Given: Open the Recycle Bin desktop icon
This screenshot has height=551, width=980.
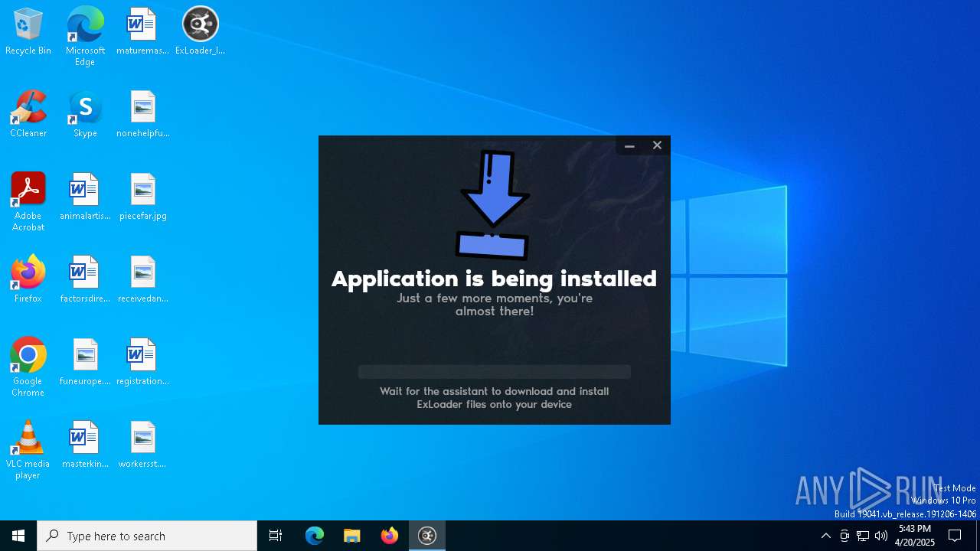Looking at the screenshot, I should [x=28, y=31].
